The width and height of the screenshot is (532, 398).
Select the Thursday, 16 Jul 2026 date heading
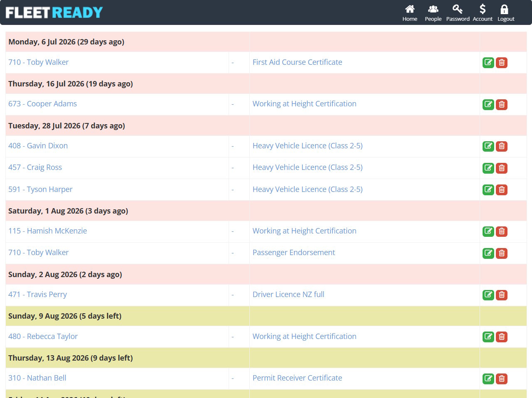coord(71,84)
